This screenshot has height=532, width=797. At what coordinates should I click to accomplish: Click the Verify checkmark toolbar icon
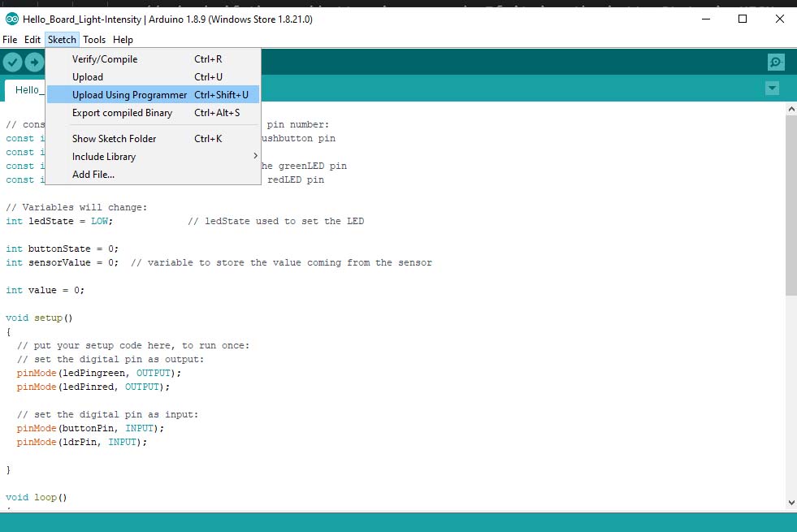coord(13,63)
